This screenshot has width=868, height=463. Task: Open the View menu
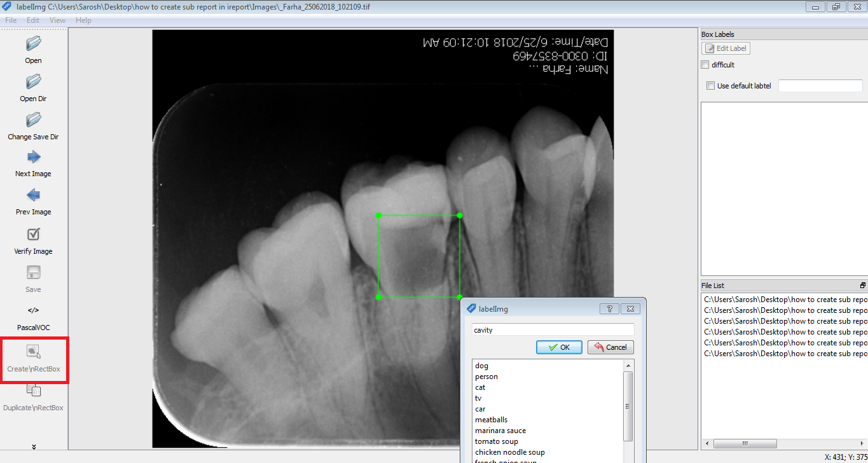[x=57, y=20]
